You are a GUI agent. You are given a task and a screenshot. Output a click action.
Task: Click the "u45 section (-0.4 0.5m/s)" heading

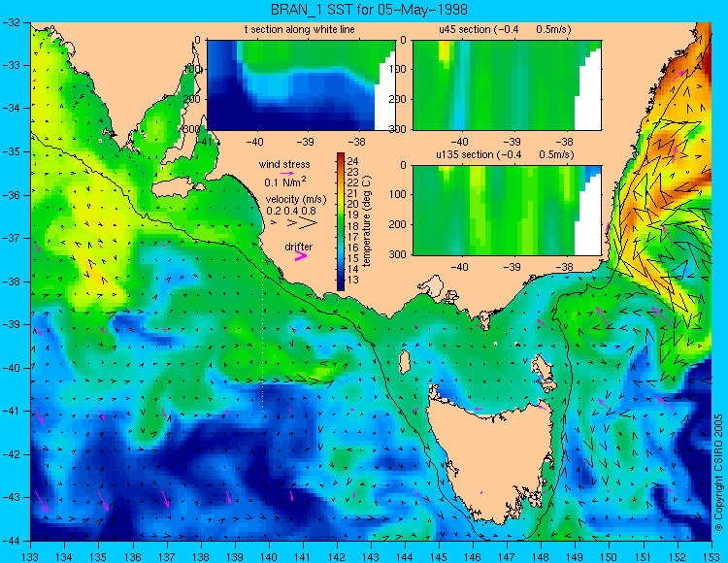(x=505, y=29)
